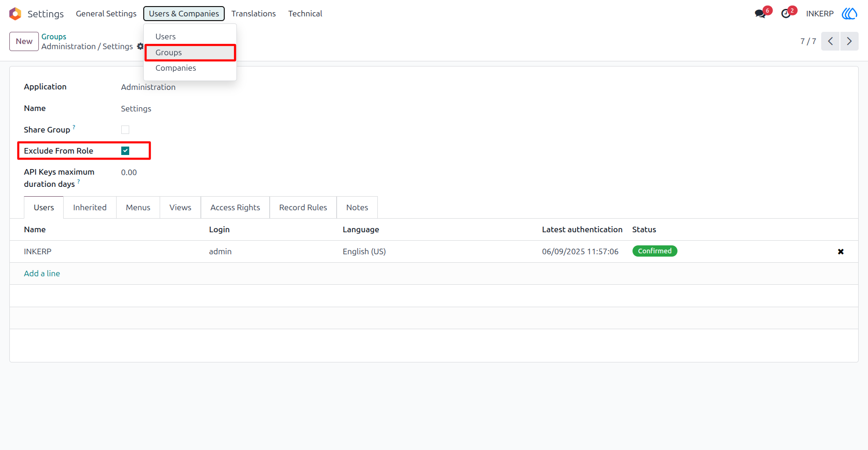Click the Application field Administration
868x450 pixels.
click(x=148, y=87)
